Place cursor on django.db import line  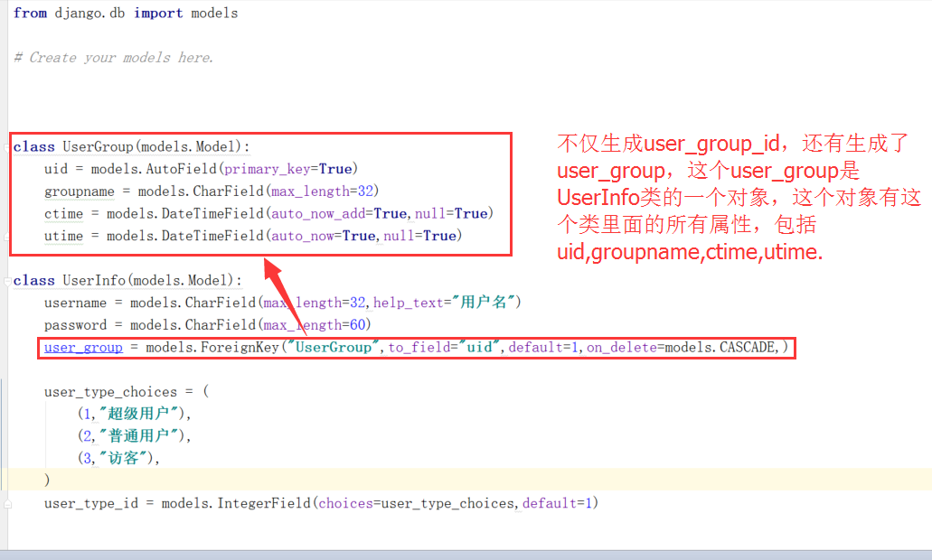pyautogui.click(x=126, y=14)
